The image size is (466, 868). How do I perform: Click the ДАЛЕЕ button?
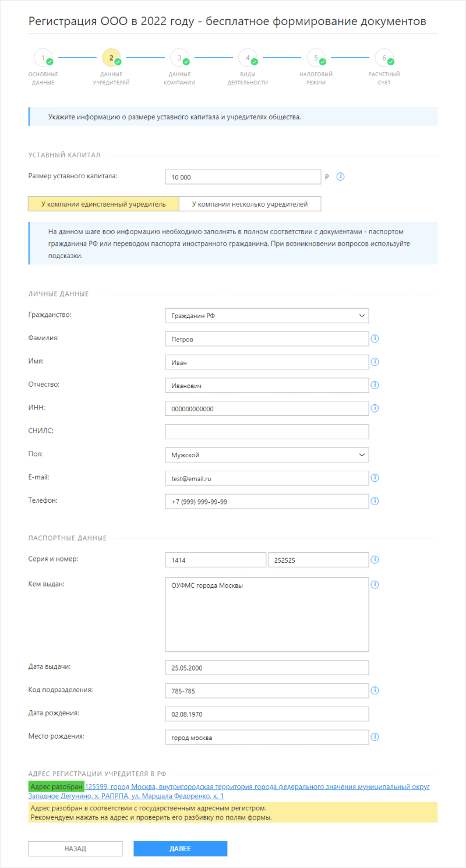[181, 849]
